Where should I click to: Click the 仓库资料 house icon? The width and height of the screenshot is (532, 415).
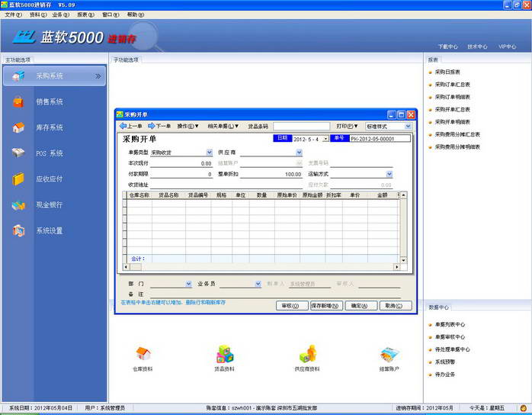143,353
